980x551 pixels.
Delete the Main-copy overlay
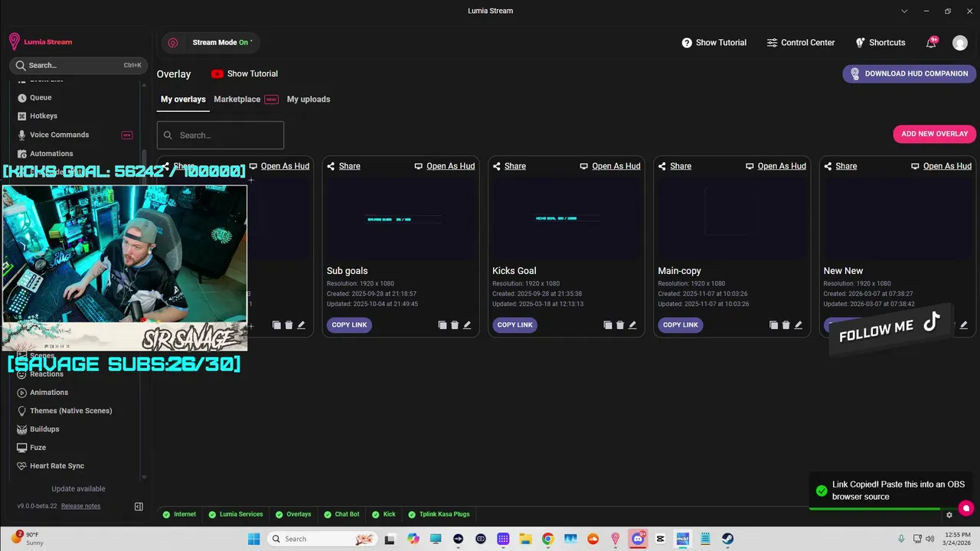pos(786,325)
